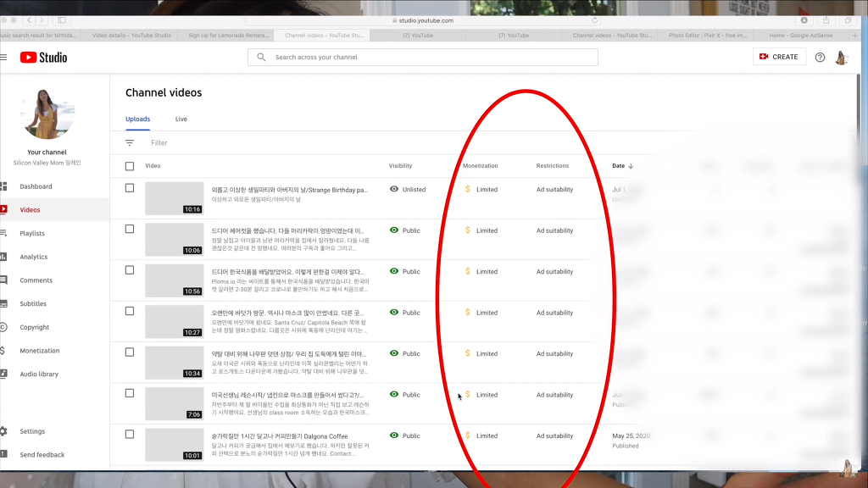Open Ad suitability for Dalgona Coffee video
The image size is (868, 488).
554,435
